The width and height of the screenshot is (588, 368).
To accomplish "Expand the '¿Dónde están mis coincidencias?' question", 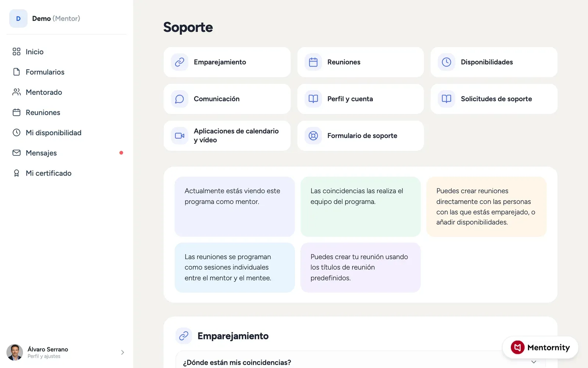I will click(x=361, y=362).
